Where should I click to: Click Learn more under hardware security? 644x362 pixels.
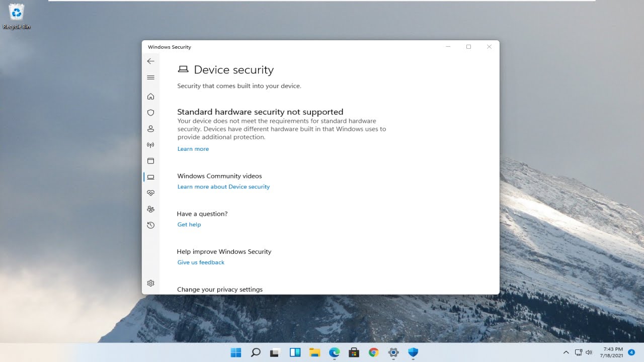193,149
